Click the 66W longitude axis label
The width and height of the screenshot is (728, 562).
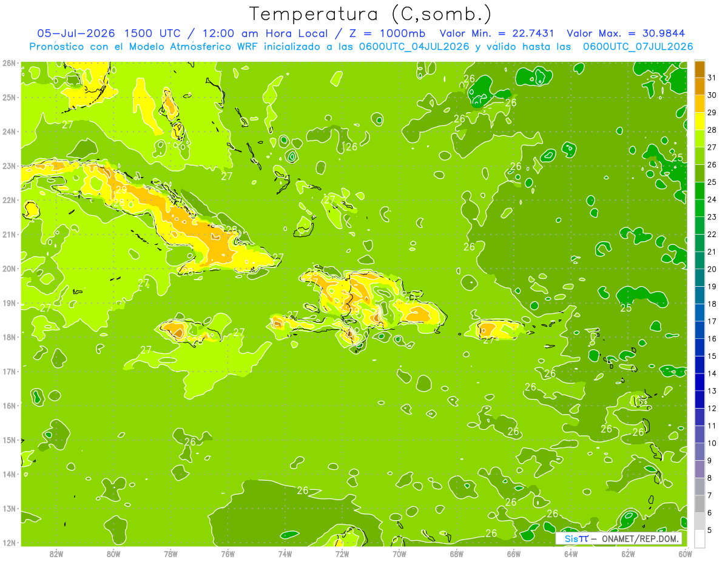pos(514,554)
